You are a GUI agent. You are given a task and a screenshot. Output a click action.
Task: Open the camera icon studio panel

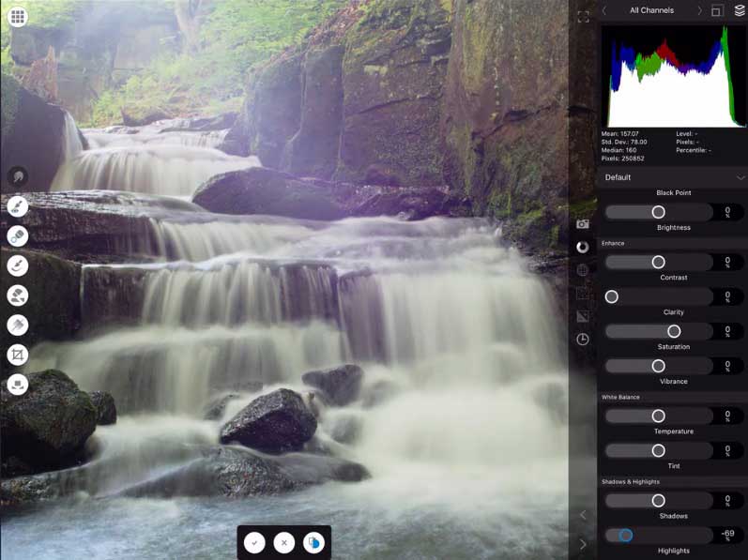click(583, 224)
